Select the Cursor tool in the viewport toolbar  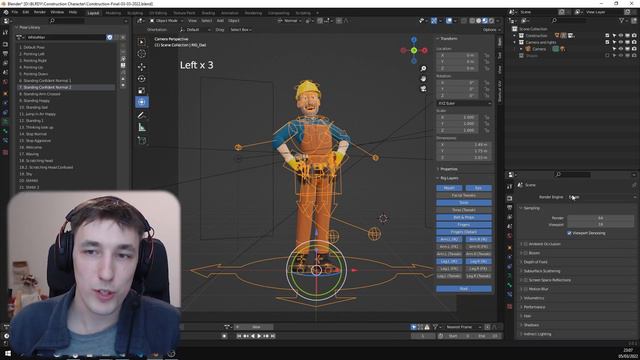pos(142,53)
